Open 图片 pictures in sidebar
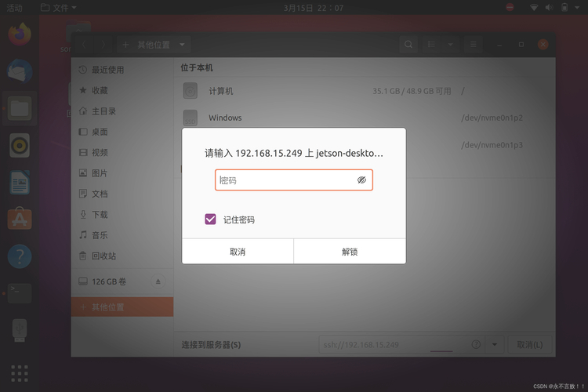 tap(122, 173)
